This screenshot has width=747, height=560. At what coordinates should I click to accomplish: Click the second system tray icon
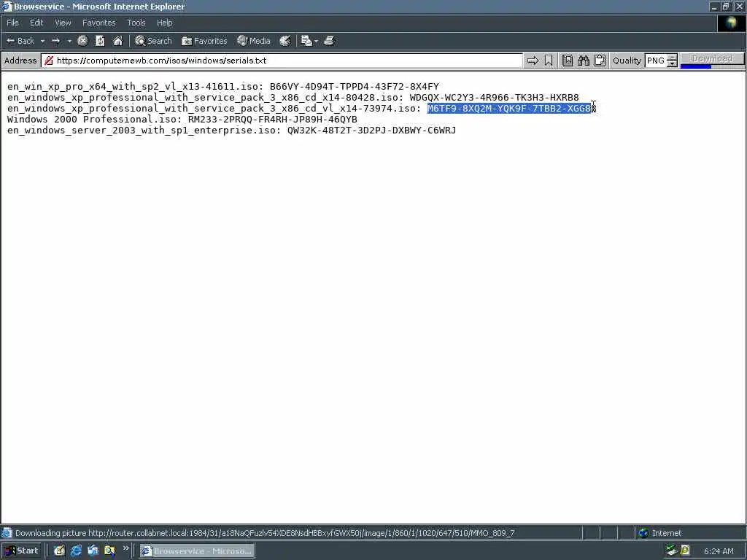[x=685, y=551]
